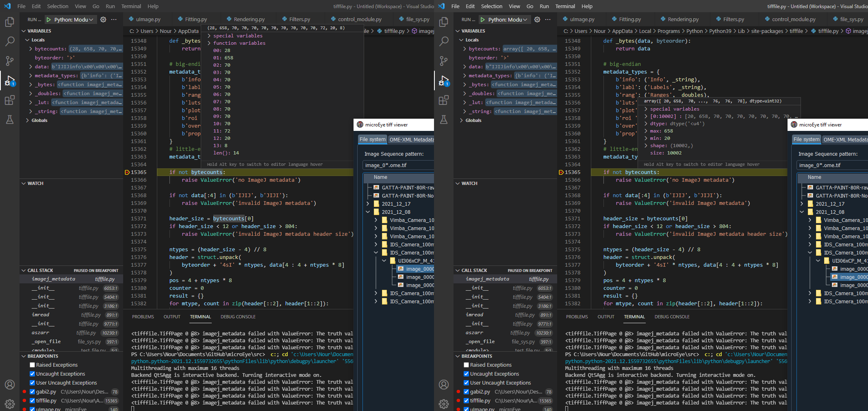Click the debug configuration gear icon
Image resolution: width=868 pixels, height=411 pixels.
pos(103,19)
